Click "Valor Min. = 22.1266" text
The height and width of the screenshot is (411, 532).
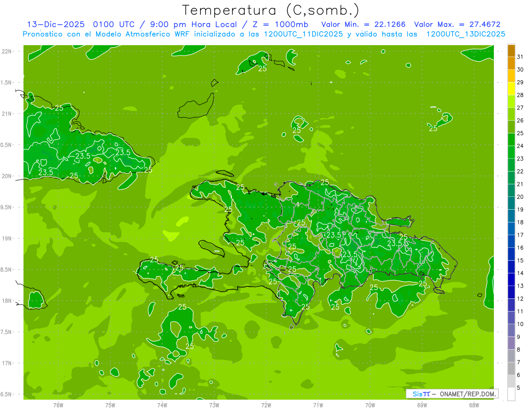364,24
